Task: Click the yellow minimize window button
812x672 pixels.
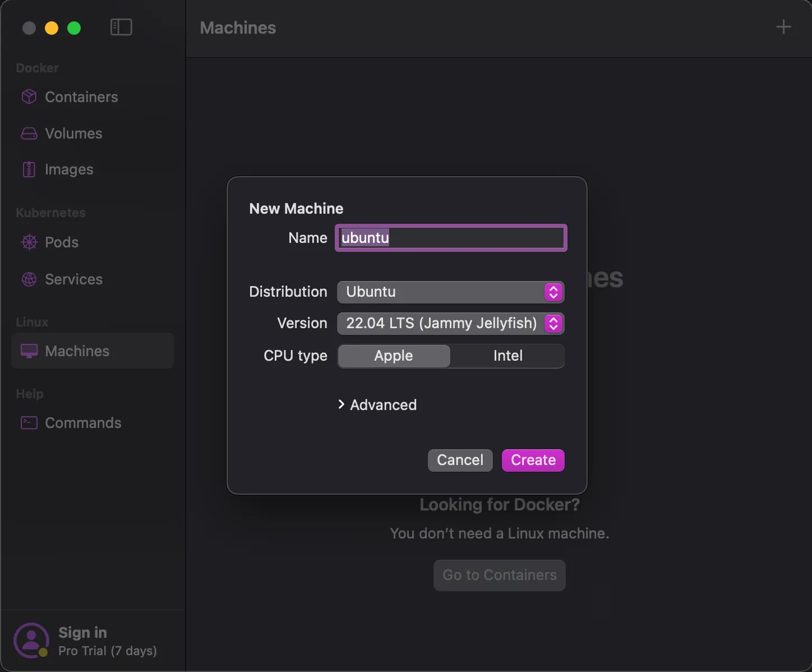Action: click(x=52, y=28)
